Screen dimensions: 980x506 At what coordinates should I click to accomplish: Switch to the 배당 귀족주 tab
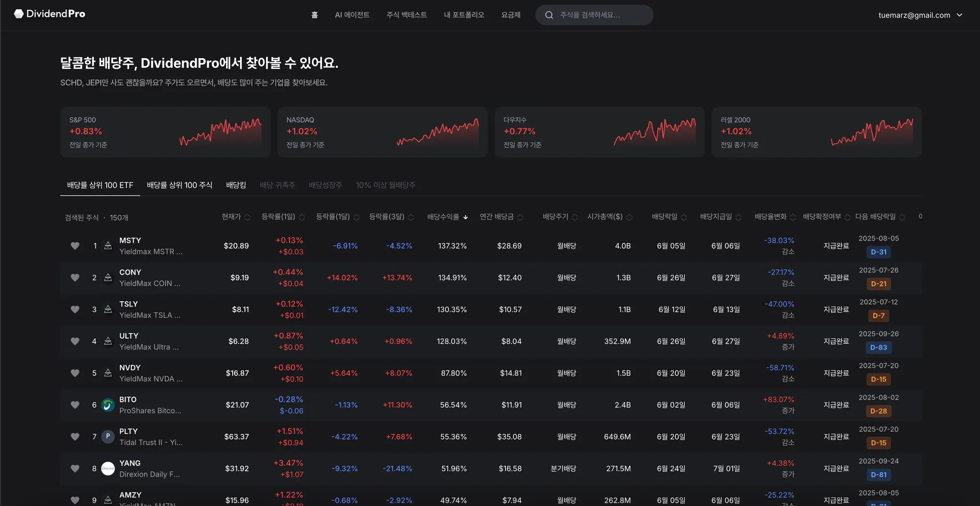coord(278,185)
